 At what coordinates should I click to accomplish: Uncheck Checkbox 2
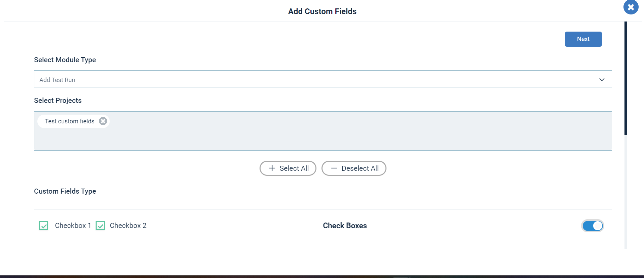coord(100,226)
